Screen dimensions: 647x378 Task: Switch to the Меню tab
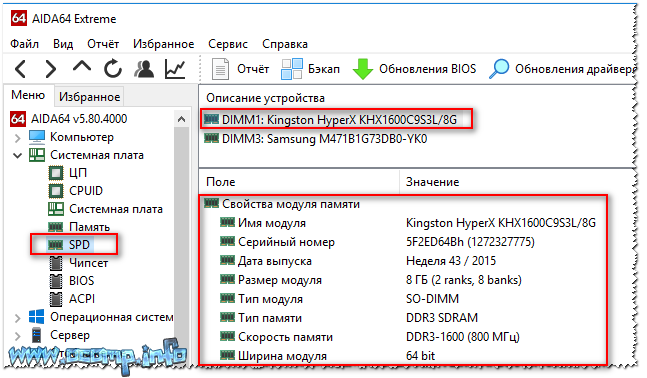tap(28, 95)
